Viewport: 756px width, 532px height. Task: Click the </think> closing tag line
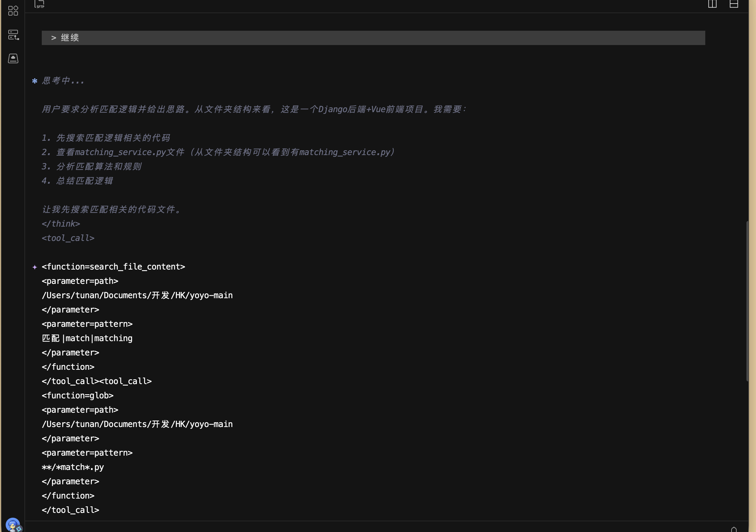pos(61,224)
